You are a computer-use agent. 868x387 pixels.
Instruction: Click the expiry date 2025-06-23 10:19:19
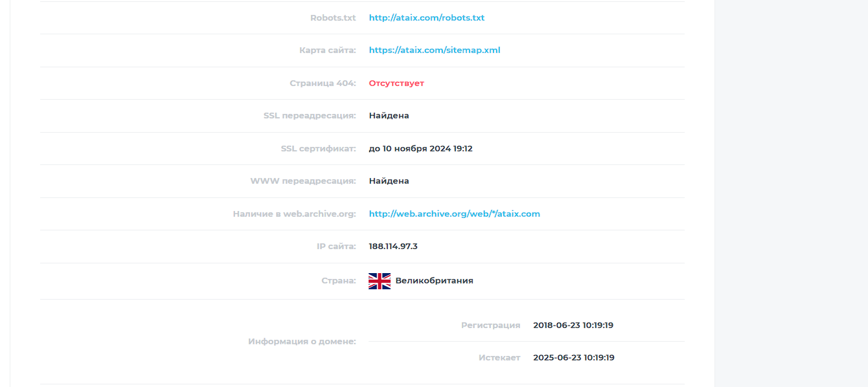pos(574,358)
